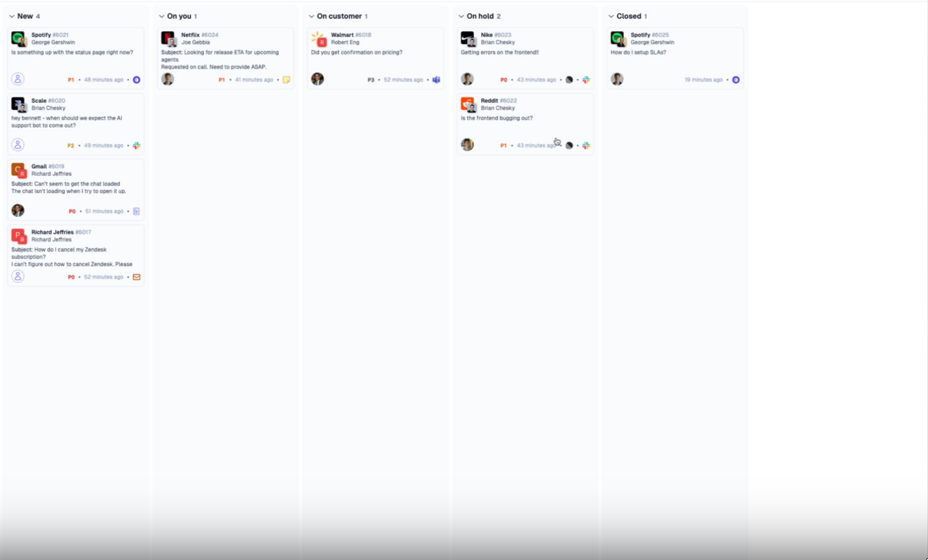The width and height of the screenshot is (928, 560).
Task: Collapse the On you column
Action: coord(162,16)
